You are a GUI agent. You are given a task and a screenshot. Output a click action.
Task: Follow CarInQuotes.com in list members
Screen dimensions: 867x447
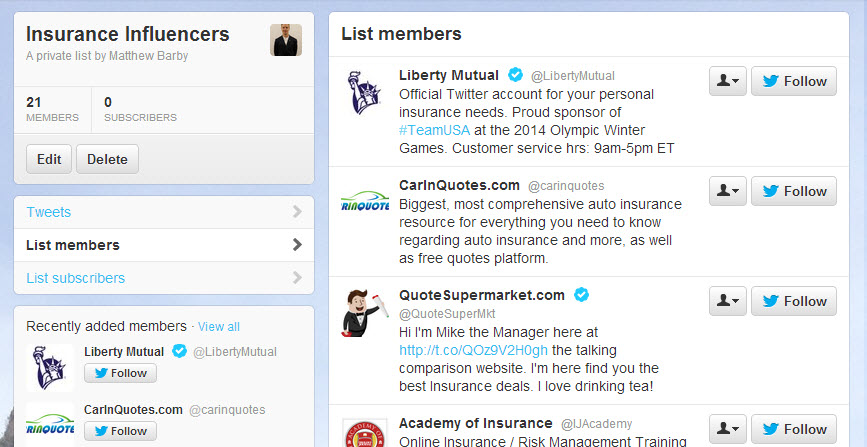point(794,191)
